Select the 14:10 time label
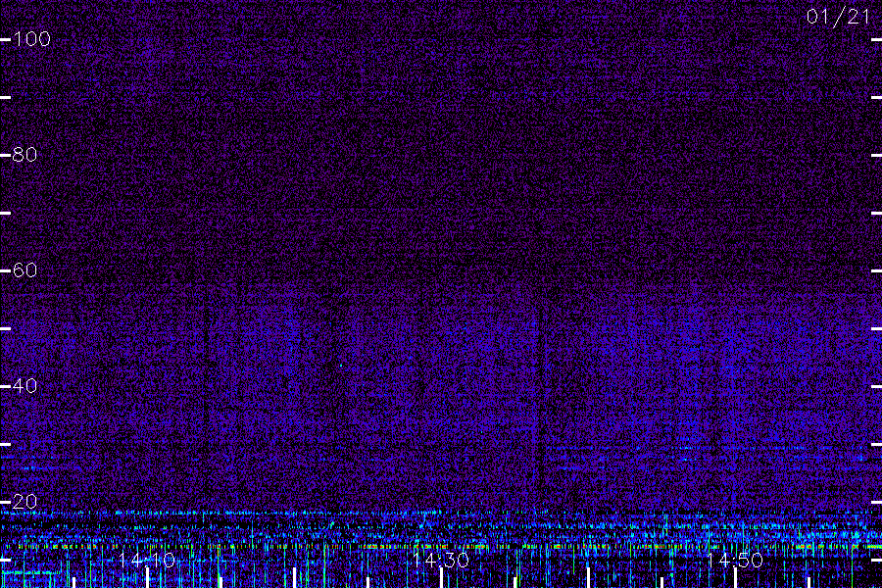 147,560
